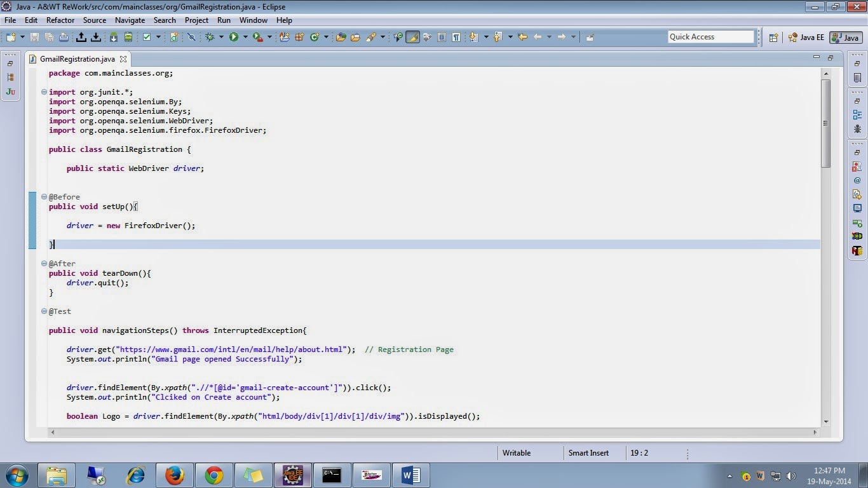Viewport: 868px width, 488px height.
Task: Open the Windows Start menu
Action: point(17,475)
